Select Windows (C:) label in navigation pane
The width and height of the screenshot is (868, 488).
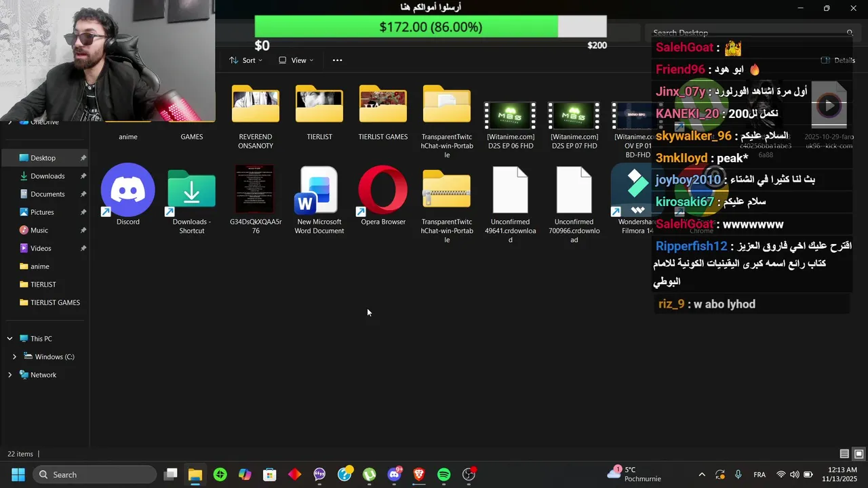[x=55, y=357]
